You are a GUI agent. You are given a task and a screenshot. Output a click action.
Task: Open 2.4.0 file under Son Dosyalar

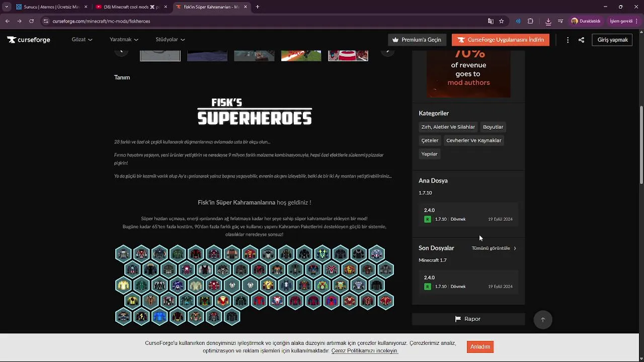[468, 282]
